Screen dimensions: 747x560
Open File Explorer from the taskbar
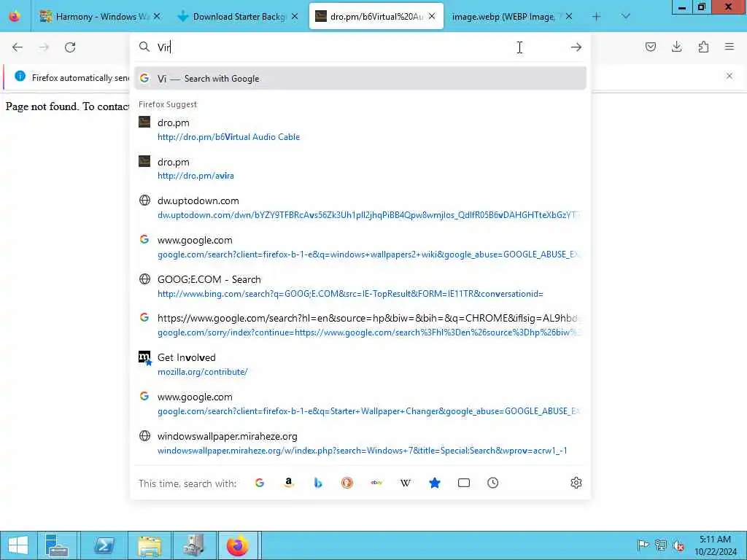click(149, 545)
